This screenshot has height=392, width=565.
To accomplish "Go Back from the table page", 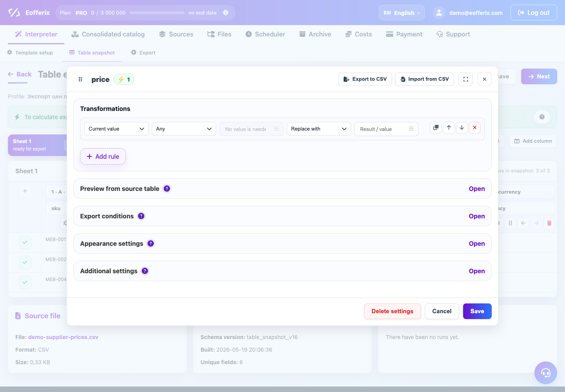I will tap(20, 74).
